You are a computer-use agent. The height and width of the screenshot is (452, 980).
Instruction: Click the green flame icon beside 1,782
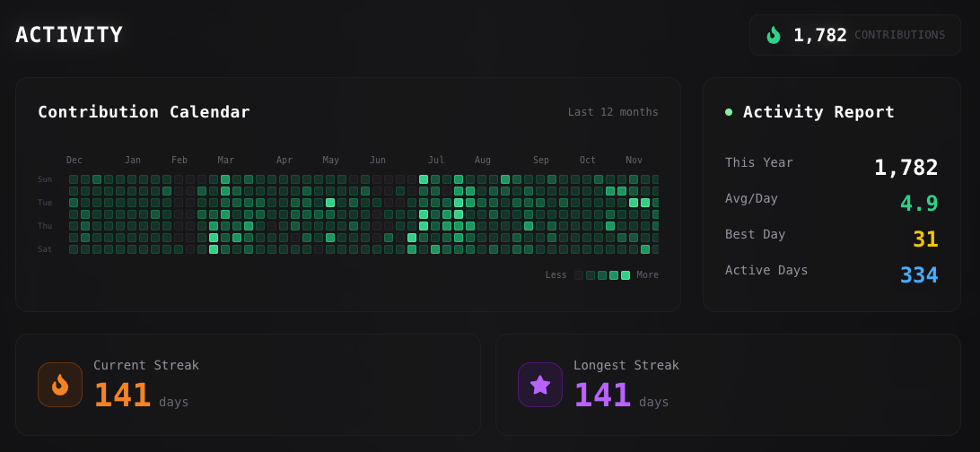pos(773,35)
